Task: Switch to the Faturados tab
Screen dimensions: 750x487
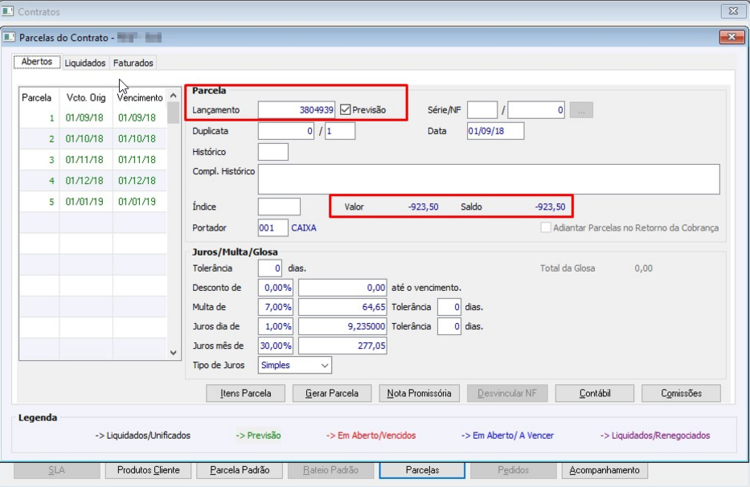Action: tap(133, 63)
